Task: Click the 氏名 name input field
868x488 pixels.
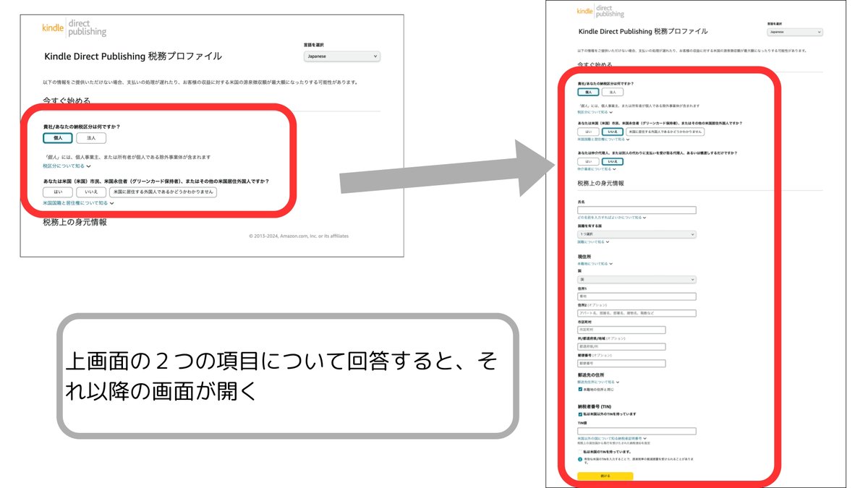Action: pos(637,210)
